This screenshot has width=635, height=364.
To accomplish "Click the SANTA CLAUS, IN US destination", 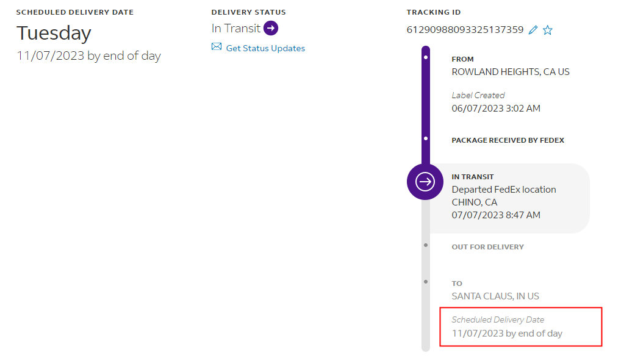I will [x=495, y=296].
